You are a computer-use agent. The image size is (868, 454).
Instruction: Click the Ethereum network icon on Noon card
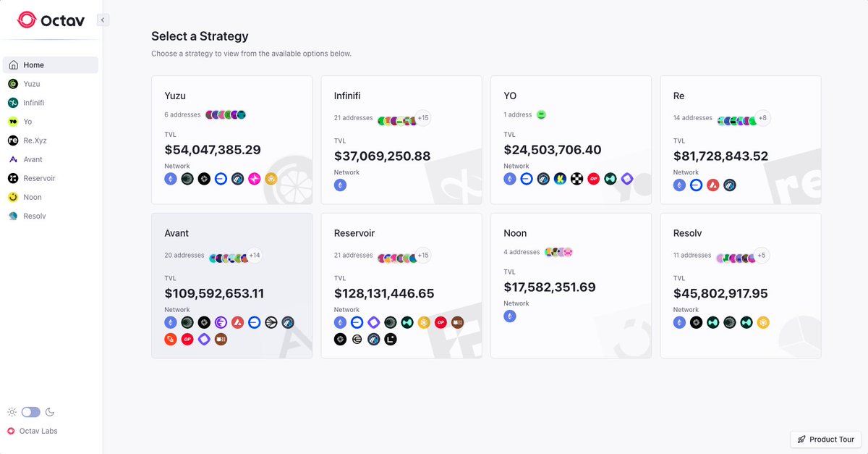(510, 316)
